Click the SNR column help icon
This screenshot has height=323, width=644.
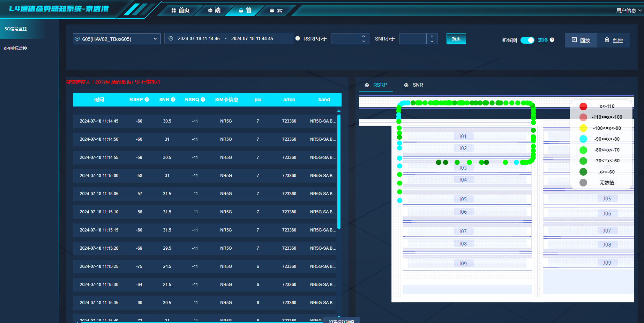click(x=173, y=100)
